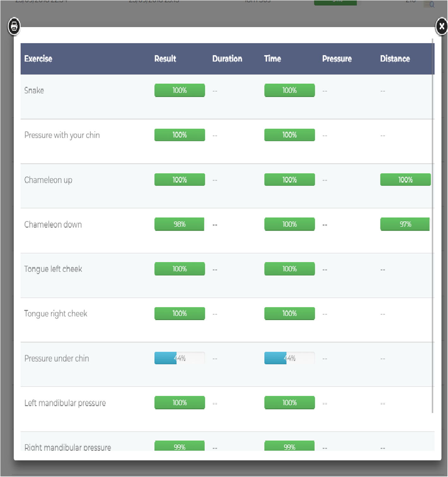Image resolution: width=448 pixels, height=477 pixels.
Task: Click the Duration column header
Action: pyautogui.click(x=227, y=59)
